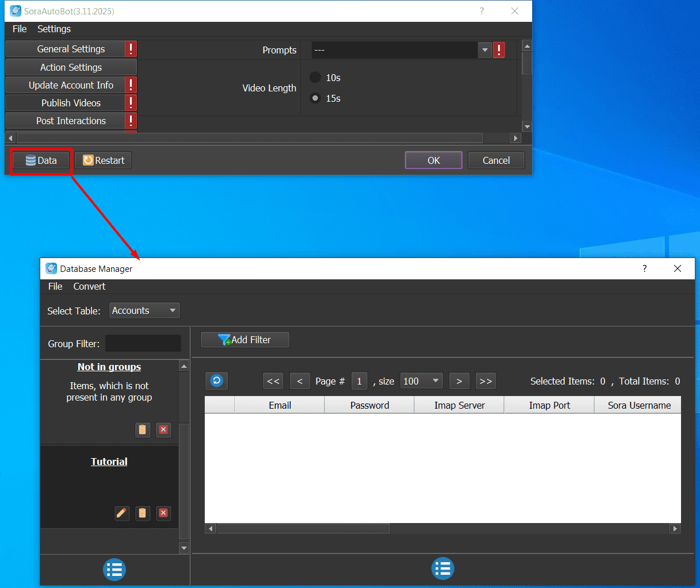The image size is (700, 588).
Task: Open the Select Table dropdown showing Accounts
Action: (x=144, y=310)
